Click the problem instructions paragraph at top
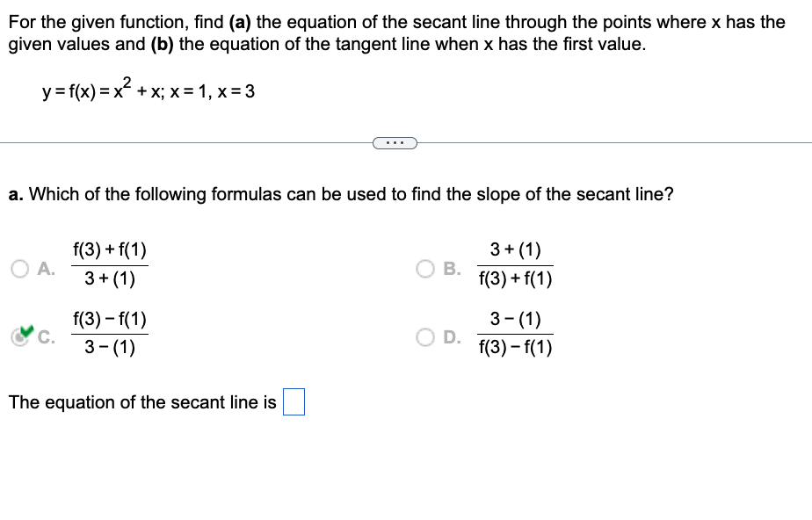Image resolution: width=812 pixels, height=520 pixels. point(395,32)
